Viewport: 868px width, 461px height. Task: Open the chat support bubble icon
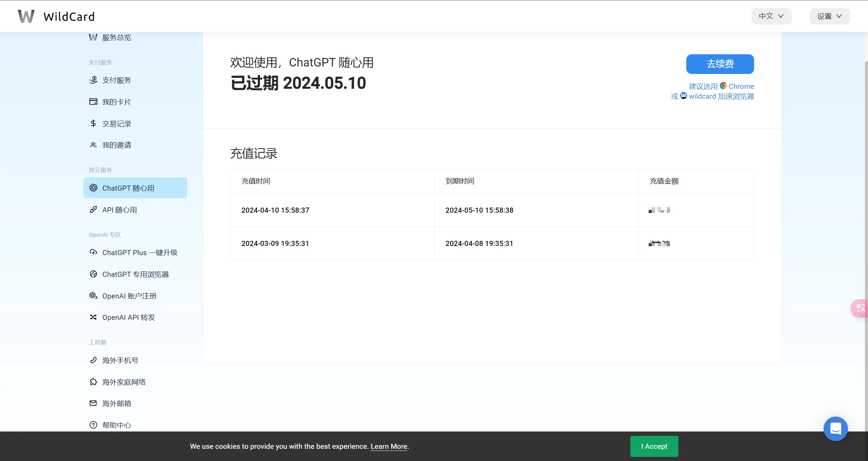(835, 429)
